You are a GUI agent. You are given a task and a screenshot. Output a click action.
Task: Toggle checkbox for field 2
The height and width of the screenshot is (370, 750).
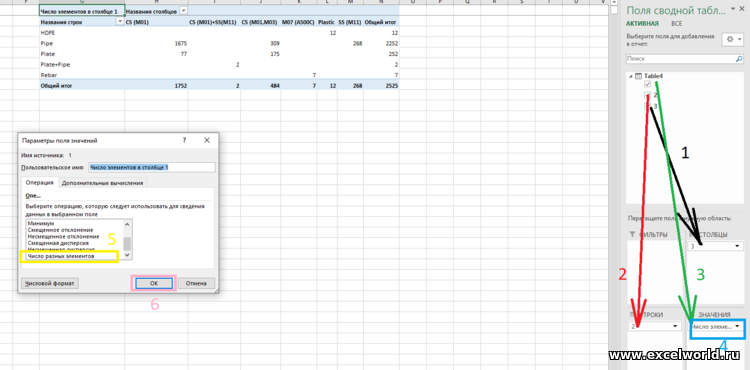[x=648, y=95]
